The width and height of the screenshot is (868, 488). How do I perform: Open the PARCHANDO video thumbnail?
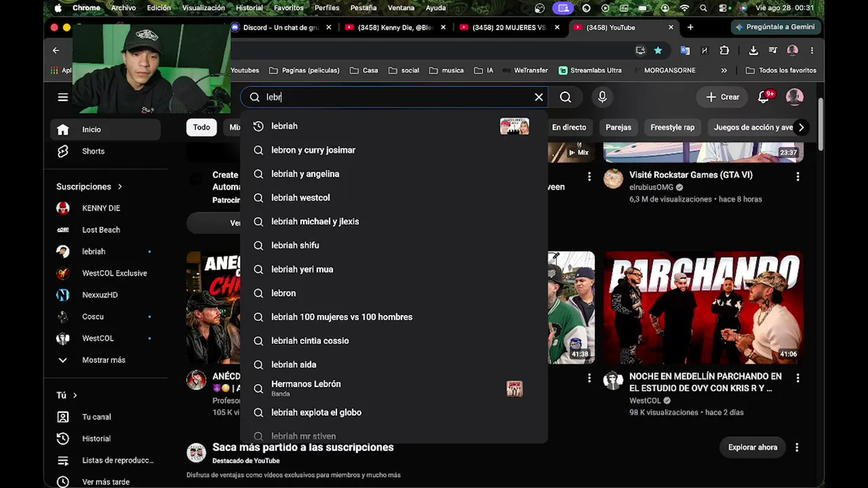704,308
